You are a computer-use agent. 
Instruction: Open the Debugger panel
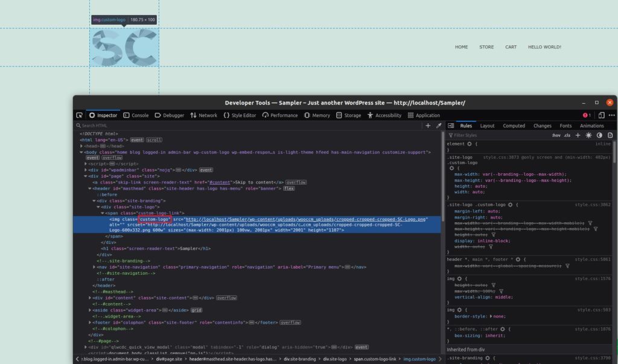pos(170,115)
